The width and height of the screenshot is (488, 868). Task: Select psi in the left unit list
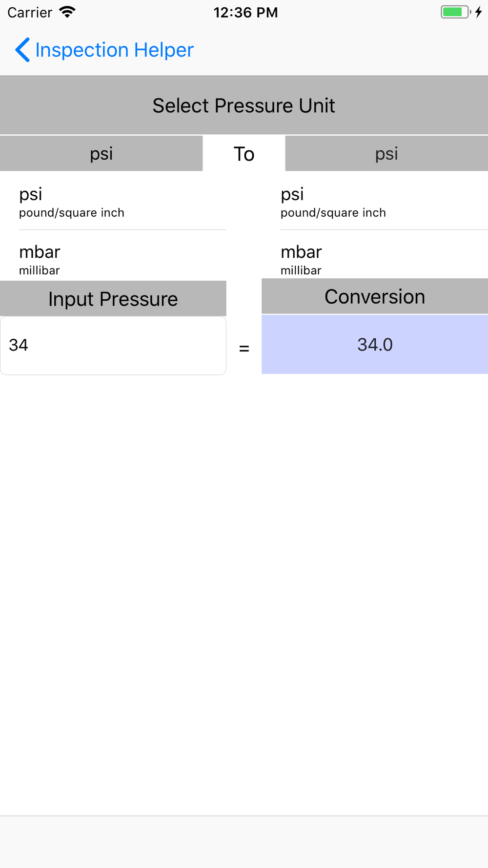pyautogui.click(x=113, y=201)
